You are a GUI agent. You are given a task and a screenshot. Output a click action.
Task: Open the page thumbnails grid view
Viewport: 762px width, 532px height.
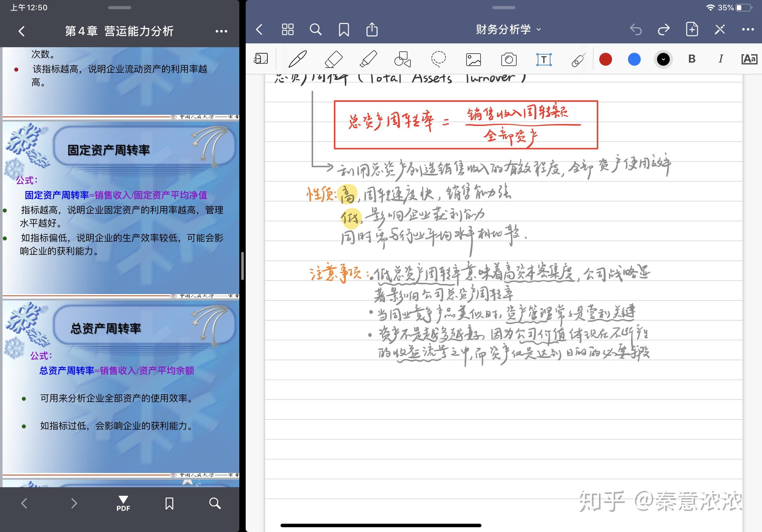coord(288,30)
